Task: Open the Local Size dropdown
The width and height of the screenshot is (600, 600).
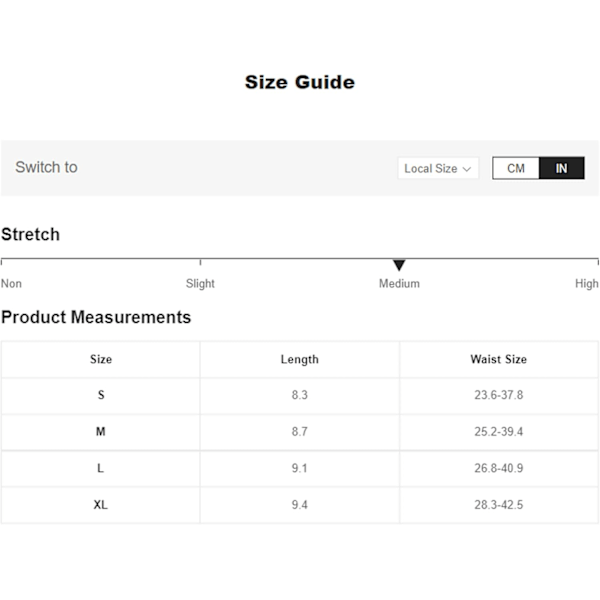Action: point(438,168)
